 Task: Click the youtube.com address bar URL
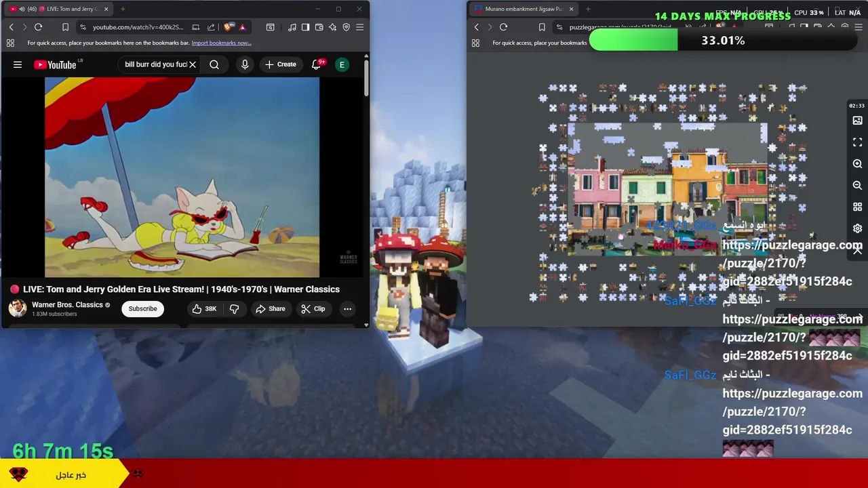click(x=138, y=27)
